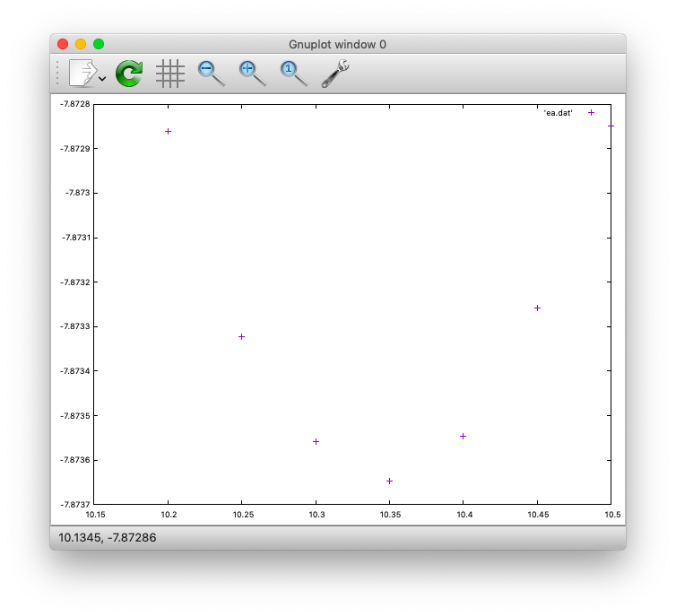The height and width of the screenshot is (616, 676).
Task: Click the 'ea.dat' legend label
Action: pyautogui.click(x=558, y=113)
